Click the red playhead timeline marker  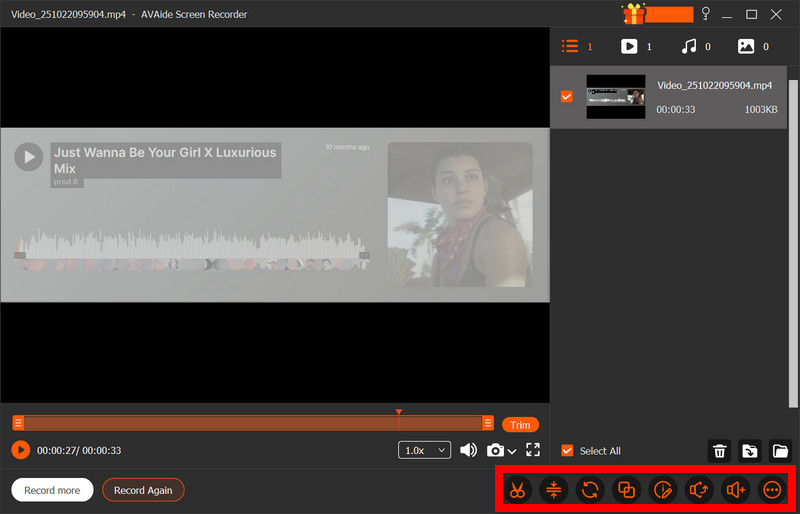tap(398, 412)
